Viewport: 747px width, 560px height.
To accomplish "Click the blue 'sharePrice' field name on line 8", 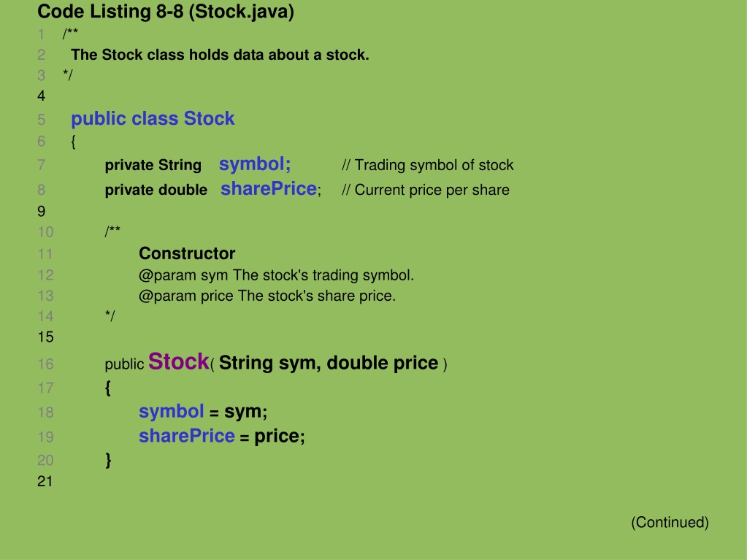I will (x=269, y=189).
